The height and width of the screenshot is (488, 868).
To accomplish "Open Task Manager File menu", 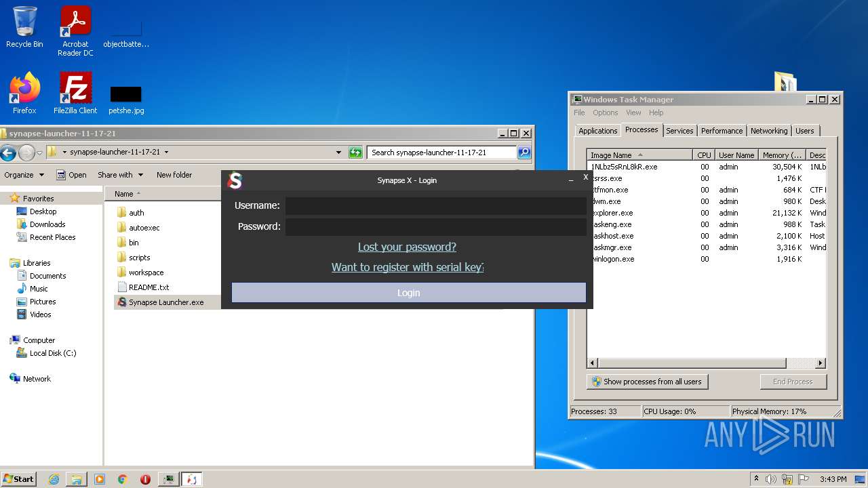I will point(579,113).
